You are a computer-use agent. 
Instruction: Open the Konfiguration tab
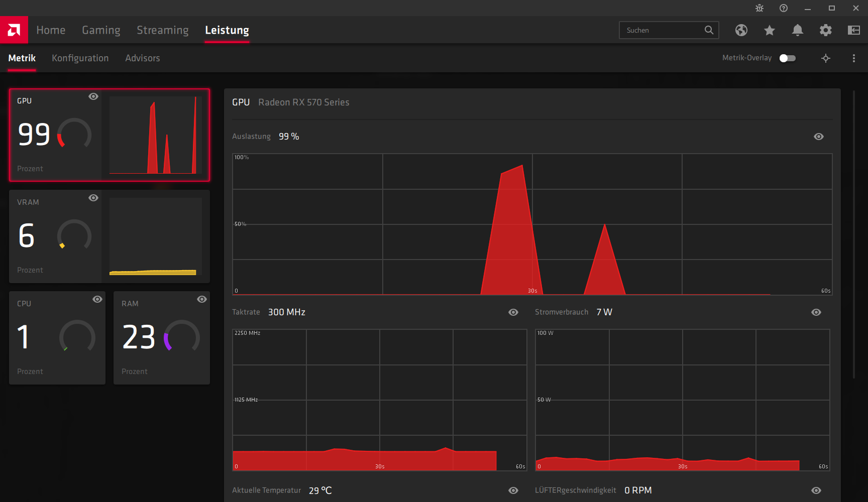tap(80, 58)
